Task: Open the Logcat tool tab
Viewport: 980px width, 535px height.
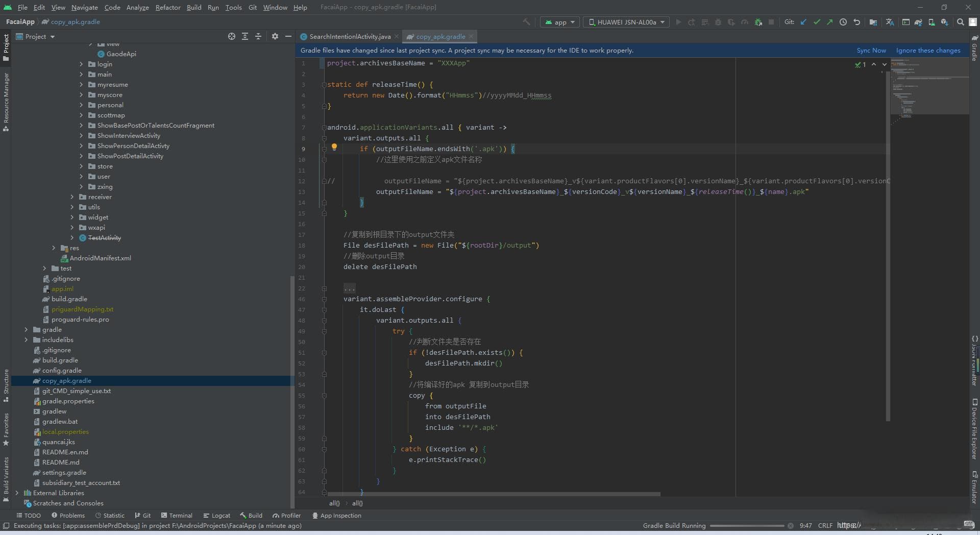Action: pyautogui.click(x=216, y=516)
